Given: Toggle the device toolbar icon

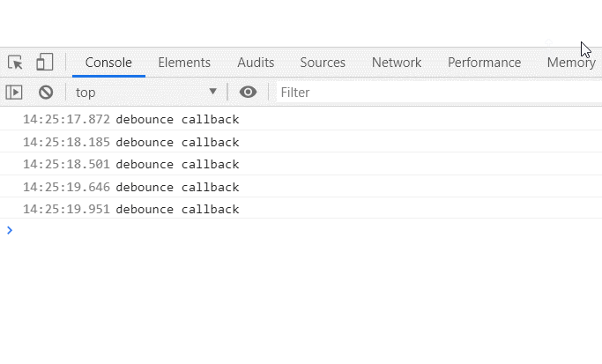Looking at the screenshot, I should [44, 63].
